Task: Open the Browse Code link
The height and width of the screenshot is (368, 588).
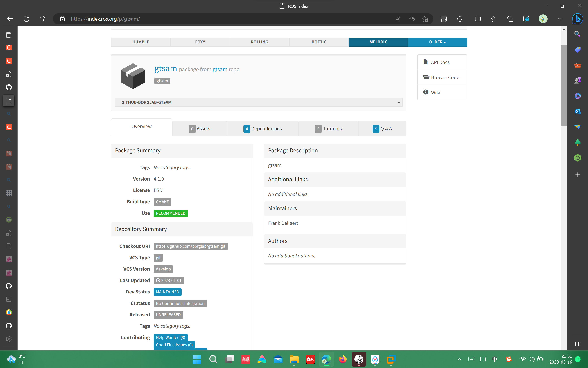Action: coord(442,77)
